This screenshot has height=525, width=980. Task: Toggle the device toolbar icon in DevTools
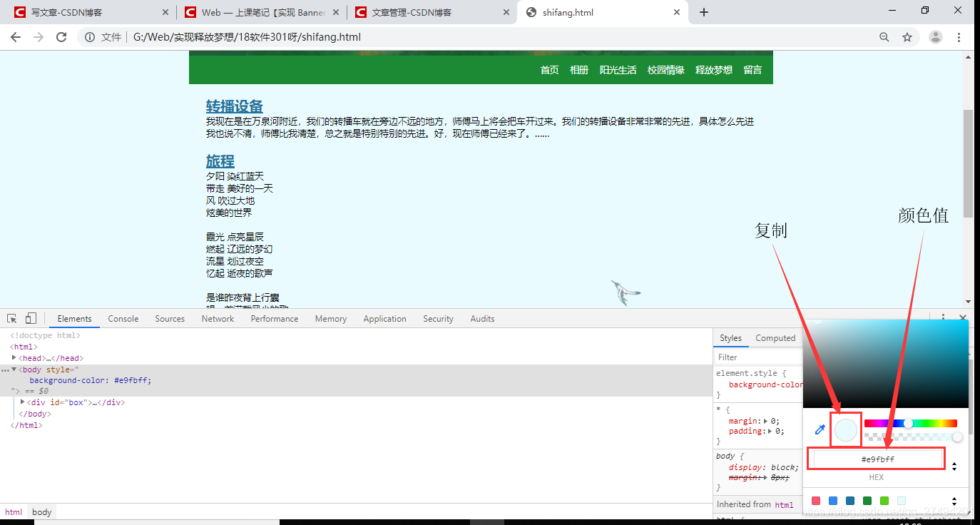click(x=31, y=319)
